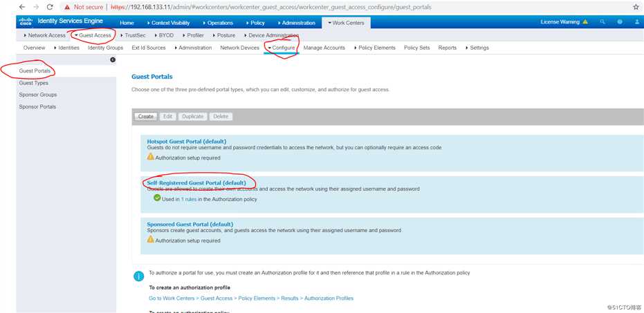The height and width of the screenshot is (313, 644).
Task: Select Guest Portals in the sidebar
Action: tap(35, 71)
